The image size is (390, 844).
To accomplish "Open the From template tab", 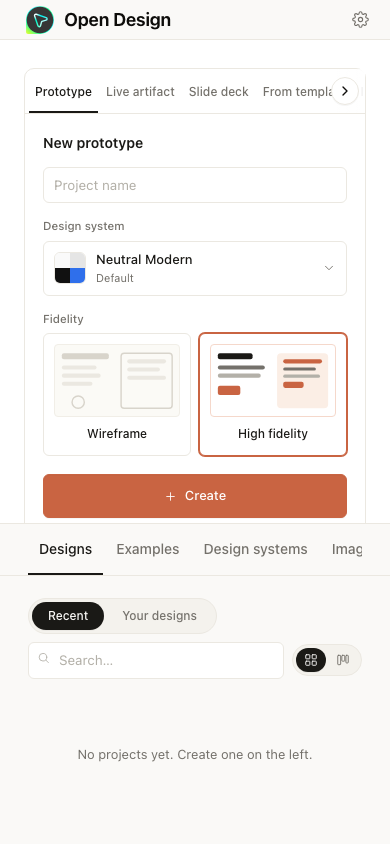I will [x=296, y=92].
